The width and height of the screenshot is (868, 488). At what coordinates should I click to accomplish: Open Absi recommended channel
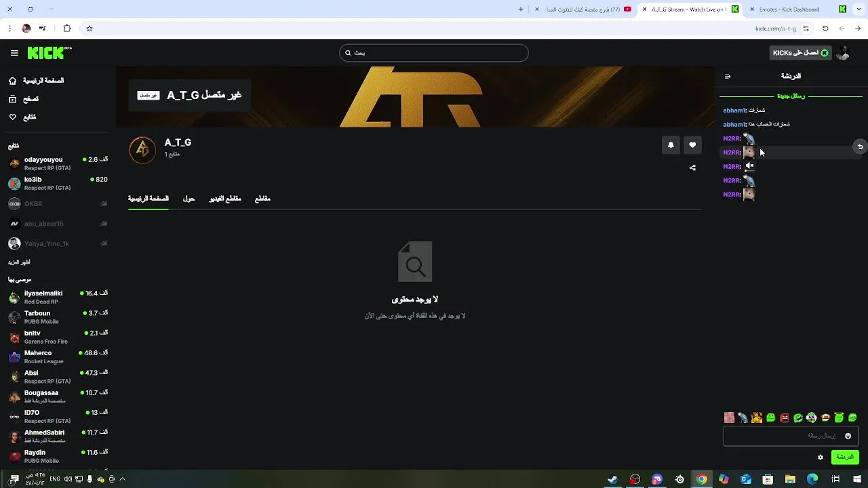pyautogui.click(x=58, y=377)
